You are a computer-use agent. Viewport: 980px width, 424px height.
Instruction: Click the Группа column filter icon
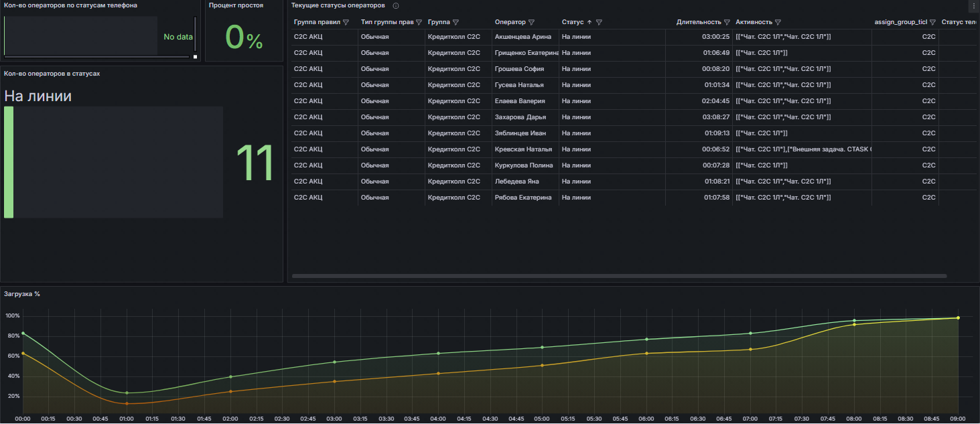click(456, 22)
